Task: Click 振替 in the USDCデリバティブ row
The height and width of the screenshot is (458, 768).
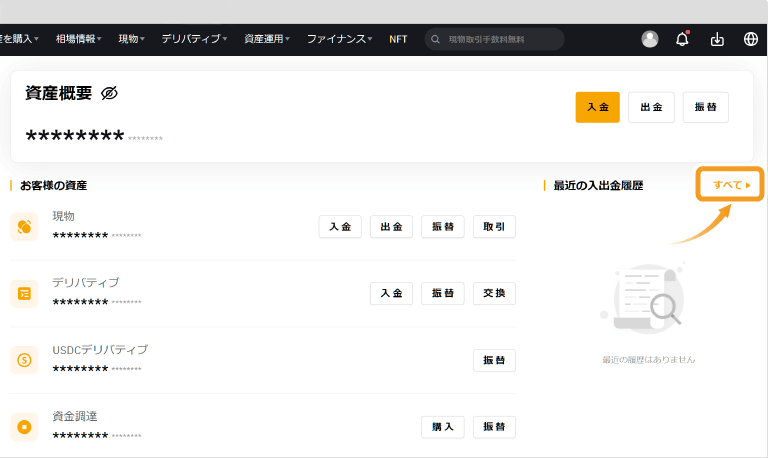Action: click(x=494, y=360)
